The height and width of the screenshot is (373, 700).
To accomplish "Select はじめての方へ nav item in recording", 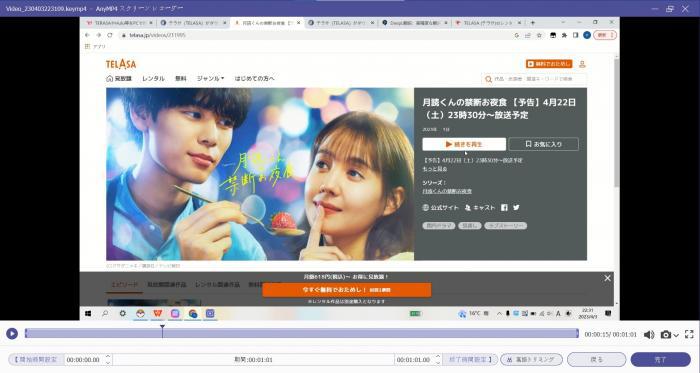I will (x=254, y=79).
